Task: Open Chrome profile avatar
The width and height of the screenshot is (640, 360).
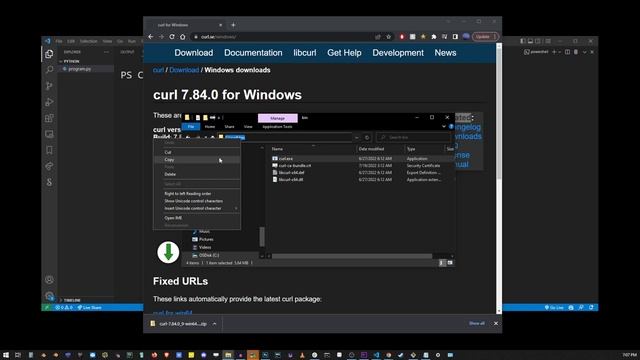Action: (466, 37)
